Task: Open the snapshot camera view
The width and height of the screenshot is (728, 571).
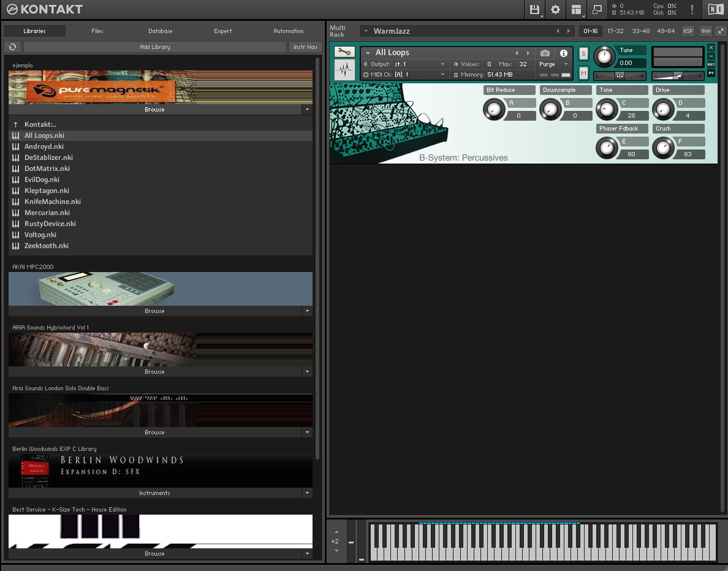Action: coord(545,53)
